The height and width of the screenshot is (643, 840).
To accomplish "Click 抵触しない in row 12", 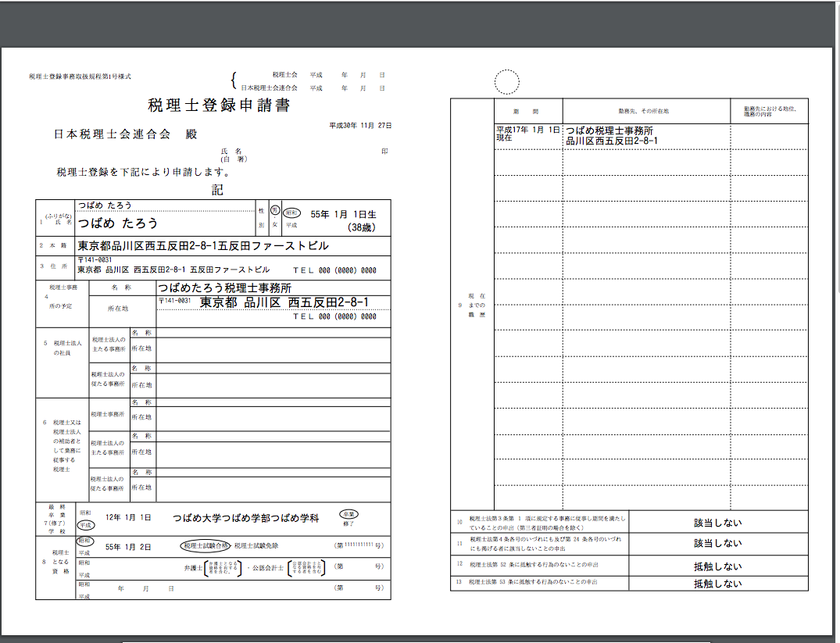I will pyautogui.click(x=718, y=566).
